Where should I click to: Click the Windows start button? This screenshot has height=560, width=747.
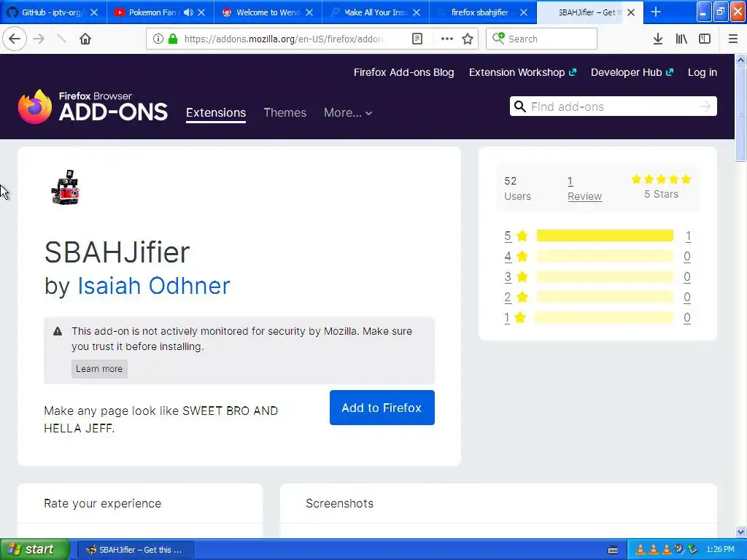point(34,549)
